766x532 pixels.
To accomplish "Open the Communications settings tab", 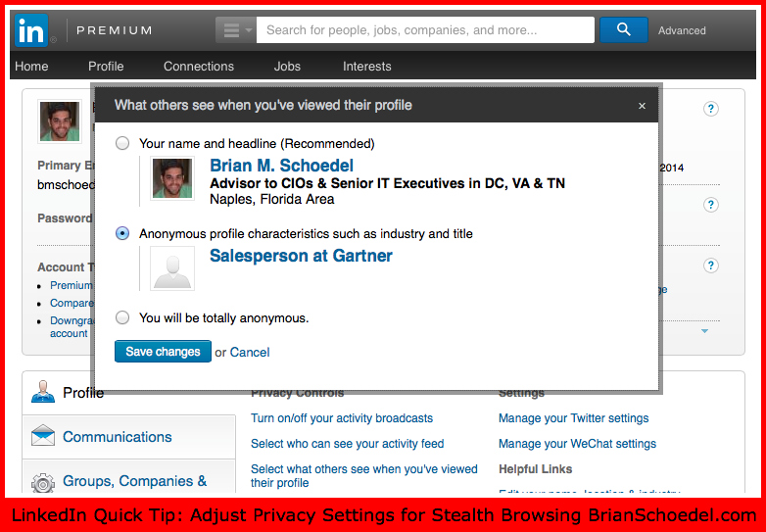I will tap(129, 437).
